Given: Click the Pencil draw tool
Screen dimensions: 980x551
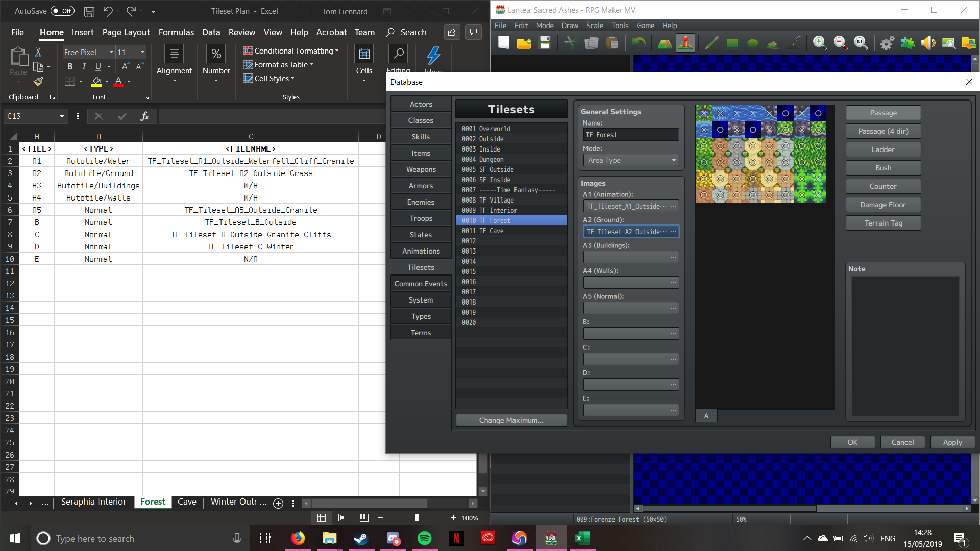Looking at the screenshot, I should 712,43.
